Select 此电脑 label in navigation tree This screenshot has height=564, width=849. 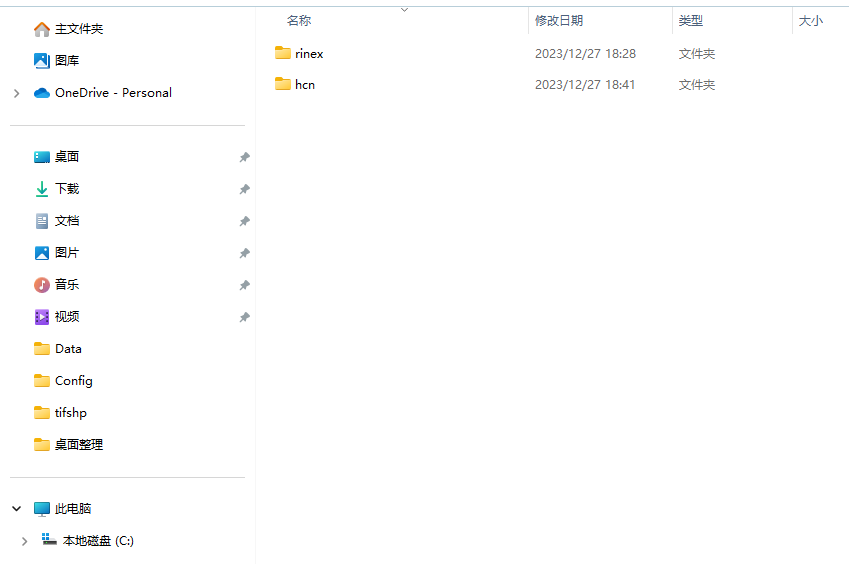click(73, 509)
